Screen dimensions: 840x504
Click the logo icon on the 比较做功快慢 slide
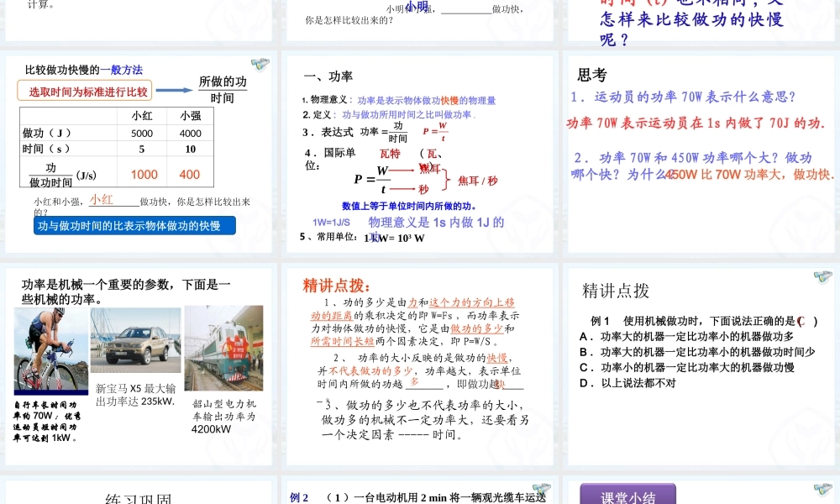(x=260, y=65)
